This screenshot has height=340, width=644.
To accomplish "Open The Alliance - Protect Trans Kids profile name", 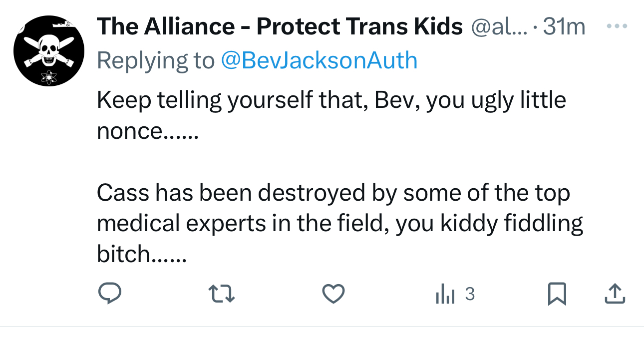I will (280, 26).
